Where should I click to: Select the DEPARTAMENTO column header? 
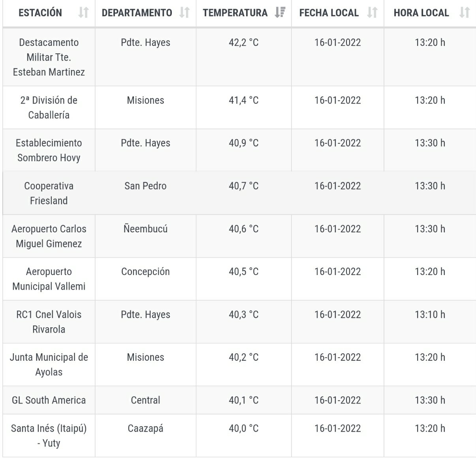137,13
